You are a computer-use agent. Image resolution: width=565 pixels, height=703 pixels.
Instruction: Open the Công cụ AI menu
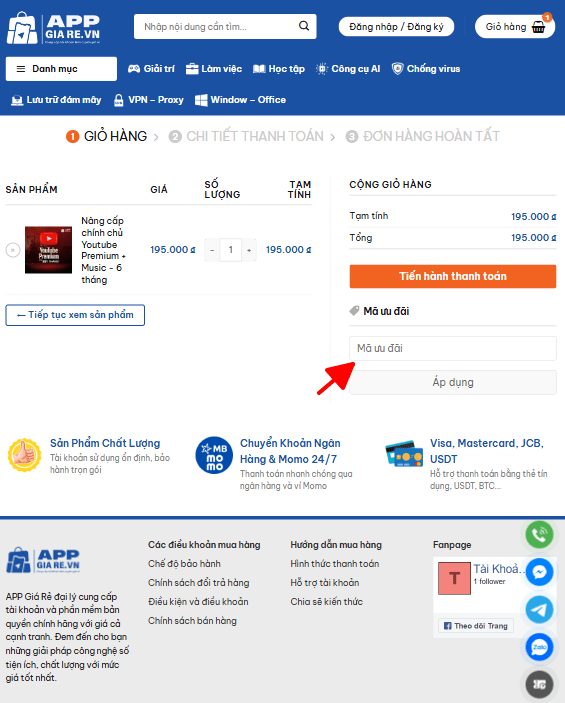348,69
